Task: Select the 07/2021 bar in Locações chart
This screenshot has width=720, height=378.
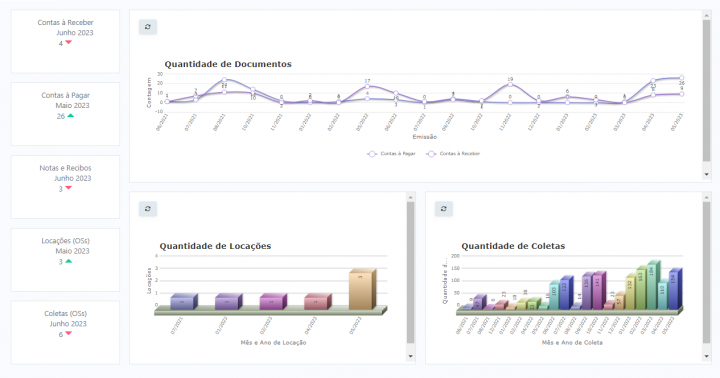Action: (184, 302)
